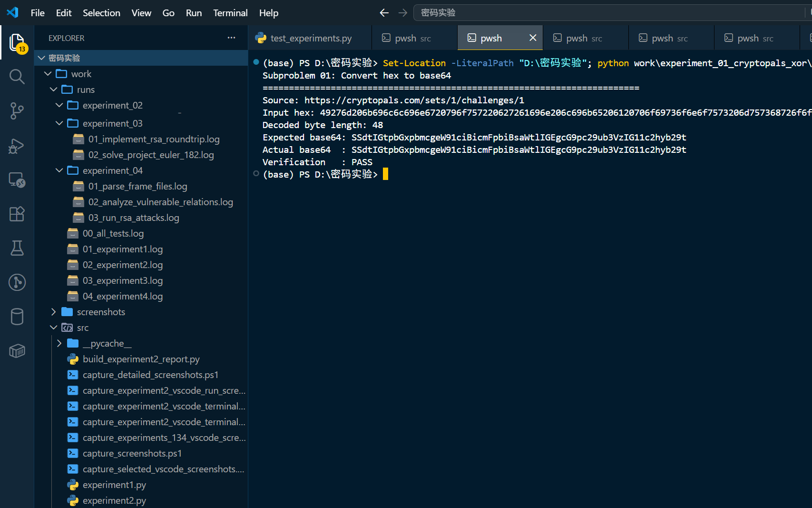Open the Source Control view
The width and height of the screenshot is (812, 508).
(x=17, y=111)
